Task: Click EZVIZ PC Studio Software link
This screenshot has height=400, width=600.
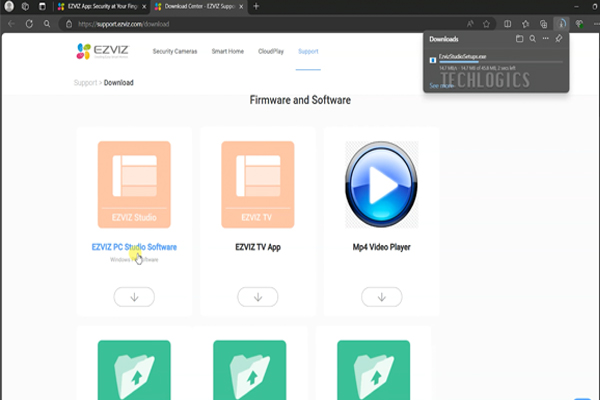Action: pyautogui.click(x=134, y=246)
